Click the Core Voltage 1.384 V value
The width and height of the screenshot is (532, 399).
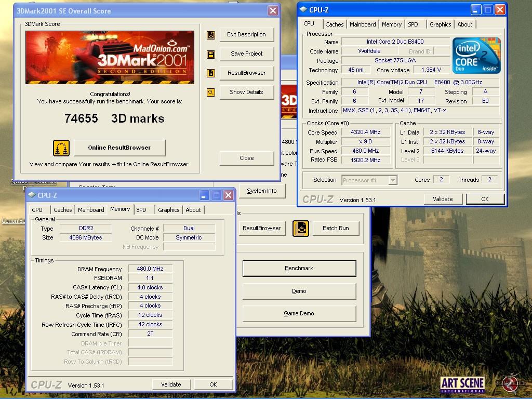tap(431, 70)
